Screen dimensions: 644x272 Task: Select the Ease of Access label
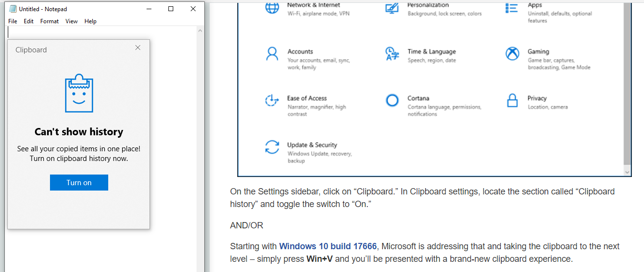[x=307, y=98]
